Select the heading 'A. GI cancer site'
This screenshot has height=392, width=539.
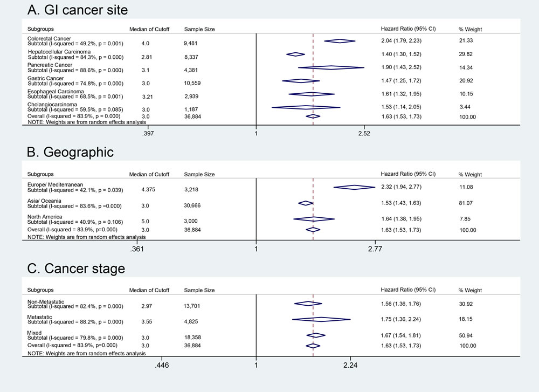click(x=78, y=10)
